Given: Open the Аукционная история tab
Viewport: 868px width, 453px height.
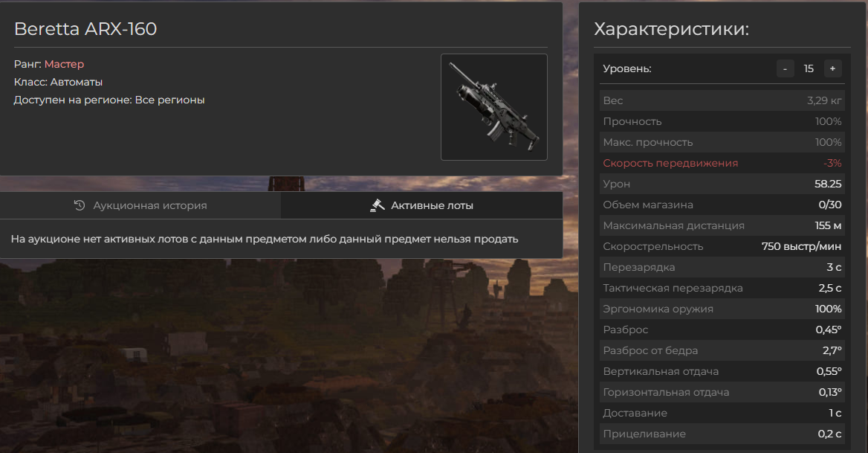Looking at the screenshot, I should click(x=140, y=205).
